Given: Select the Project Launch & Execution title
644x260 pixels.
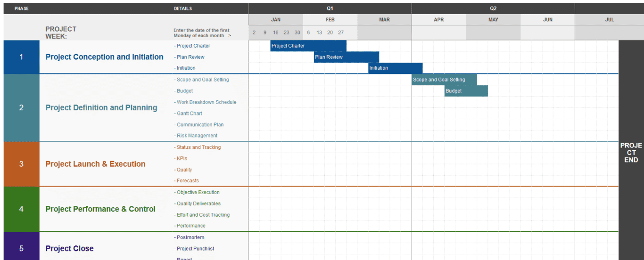Looking at the screenshot, I should [x=95, y=164].
